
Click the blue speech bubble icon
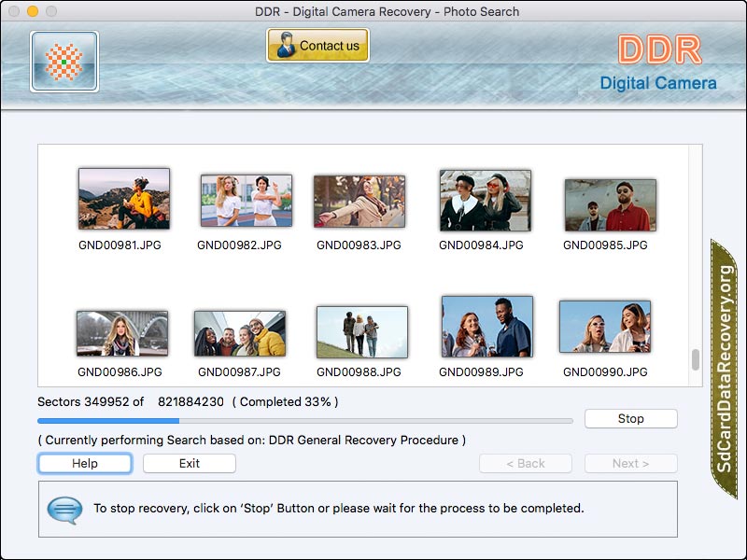pos(62,509)
